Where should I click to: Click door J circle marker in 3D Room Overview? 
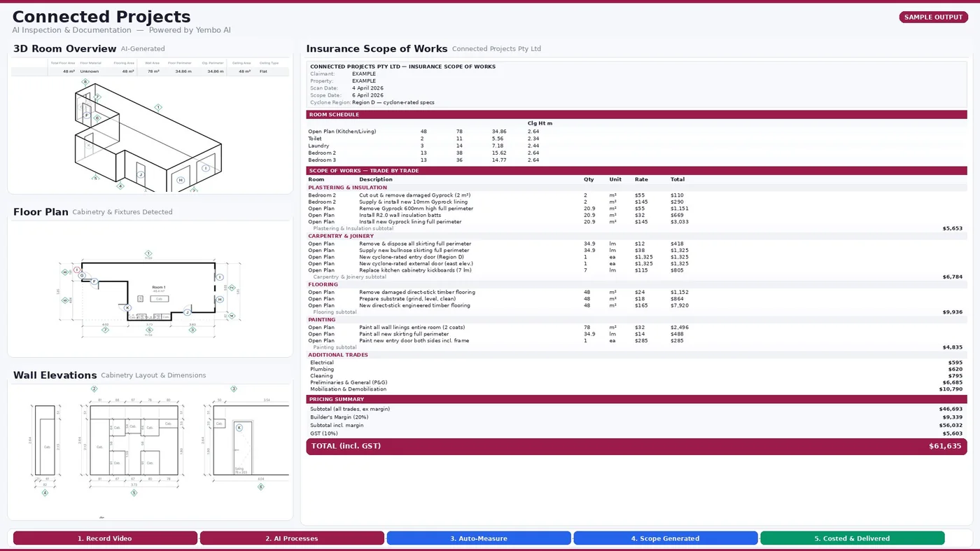pyautogui.click(x=141, y=174)
